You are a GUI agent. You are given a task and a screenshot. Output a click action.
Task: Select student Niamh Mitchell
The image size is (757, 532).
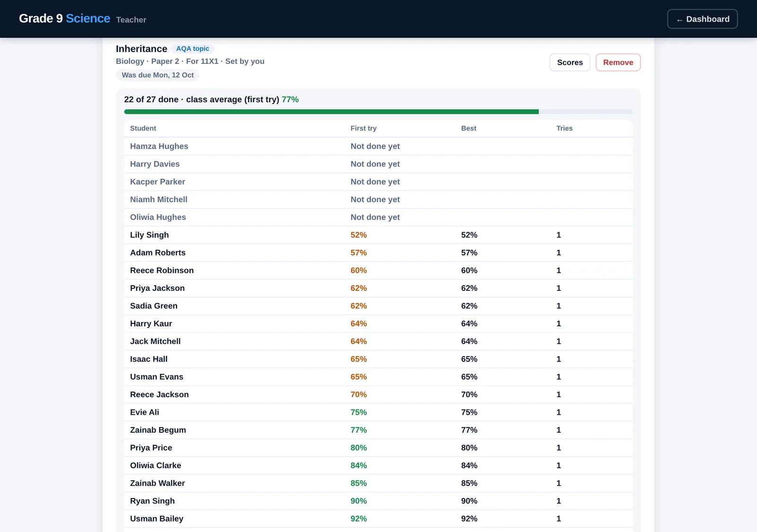pyautogui.click(x=158, y=200)
